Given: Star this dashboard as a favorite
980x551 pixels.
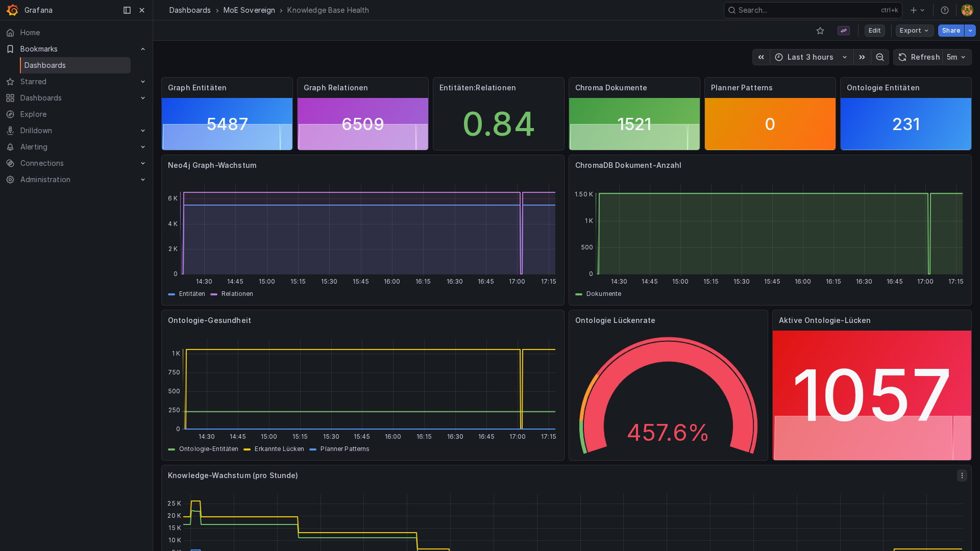Looking at the screenshot, I should click(820, 31).
